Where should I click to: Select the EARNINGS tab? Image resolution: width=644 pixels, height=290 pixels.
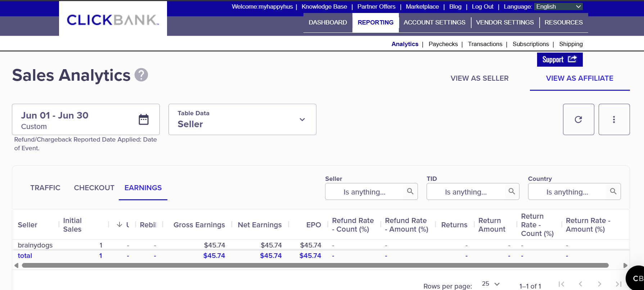coord(143,188)
